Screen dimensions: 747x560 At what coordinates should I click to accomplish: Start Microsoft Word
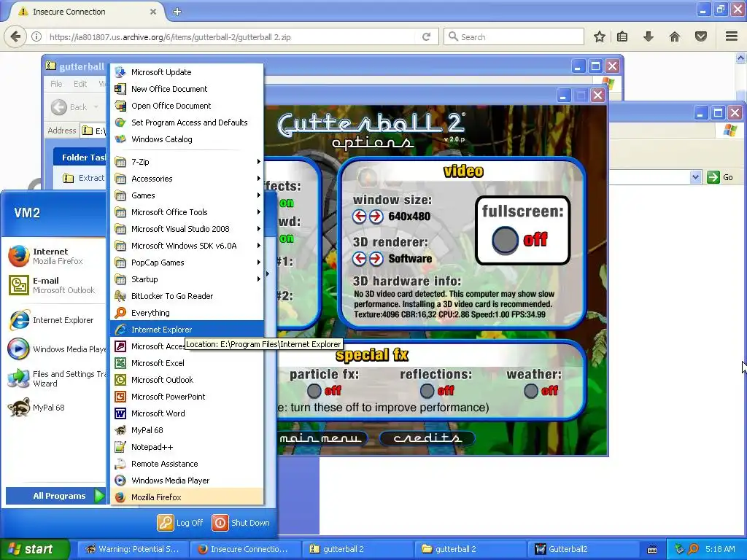(x=187, y=413)
